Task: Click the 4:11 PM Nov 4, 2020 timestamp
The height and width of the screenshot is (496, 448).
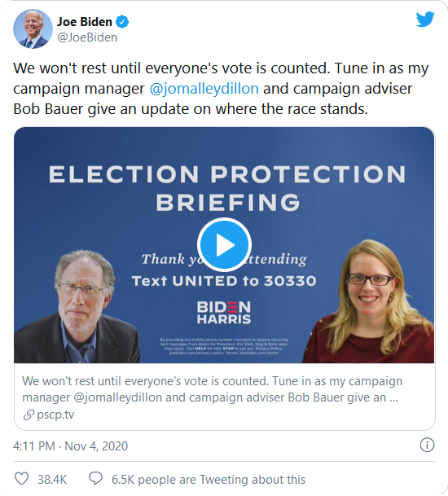Action: pyautogui.click(x=70, y=446)
